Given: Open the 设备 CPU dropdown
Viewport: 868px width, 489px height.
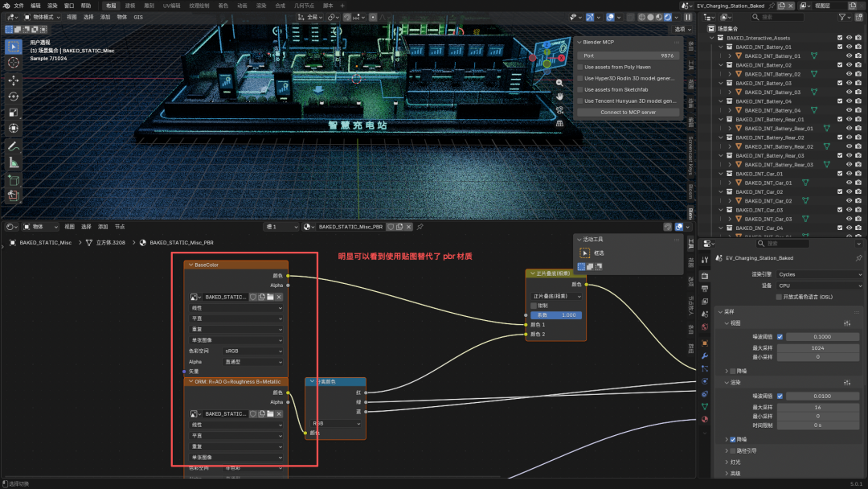Looking at the screenshot, I should pyautogui.click(x=819, y=286).
